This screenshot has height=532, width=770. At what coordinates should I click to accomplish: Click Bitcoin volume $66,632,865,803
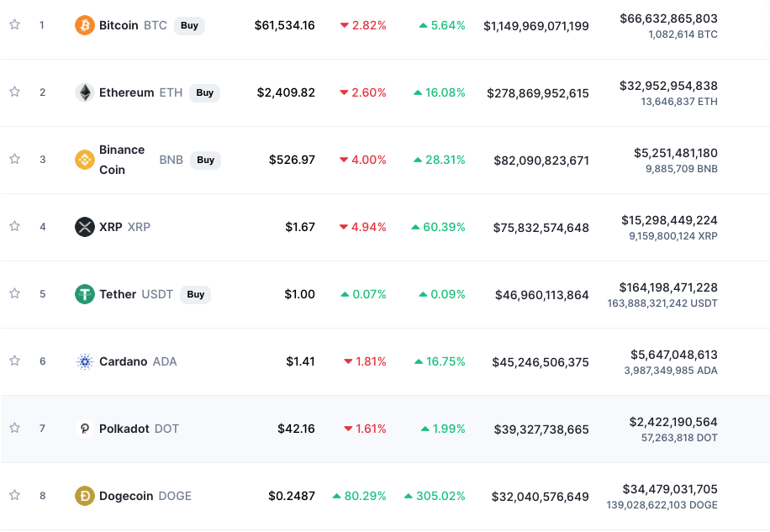coord(668,18)
